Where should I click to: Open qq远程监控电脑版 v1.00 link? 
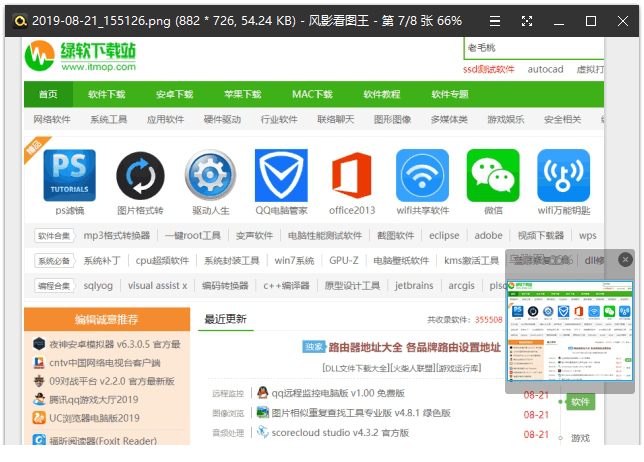(338, 393)
